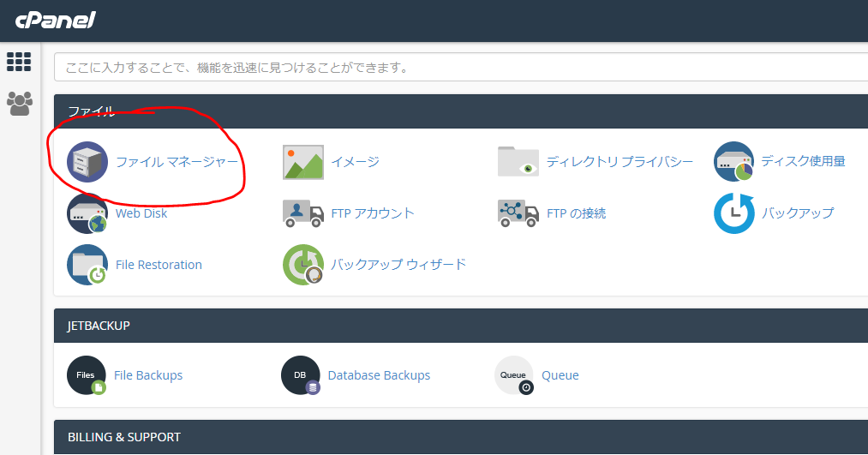Open the バックアップ link
Screen dimensions: 868x455
pyautogui.click(x=798, y=213)
